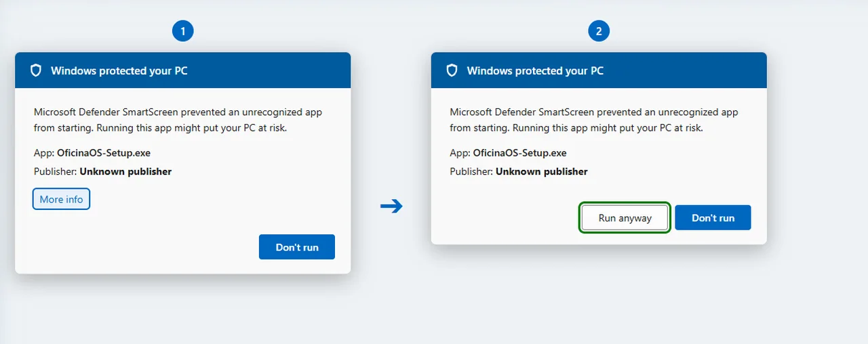Click Unknown publisher text in first dialog
The height and width of the screenshot is (344, 868).
[x=125, y=171]
